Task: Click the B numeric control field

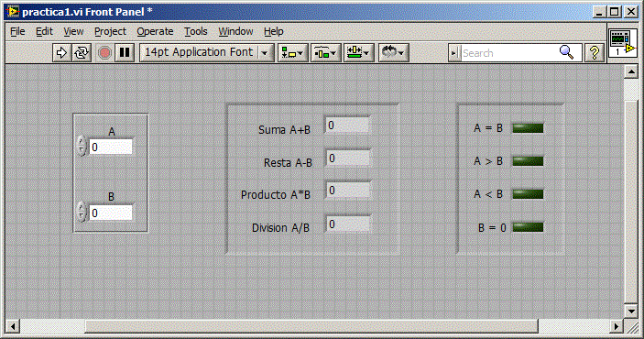Action: click(111, 213)
